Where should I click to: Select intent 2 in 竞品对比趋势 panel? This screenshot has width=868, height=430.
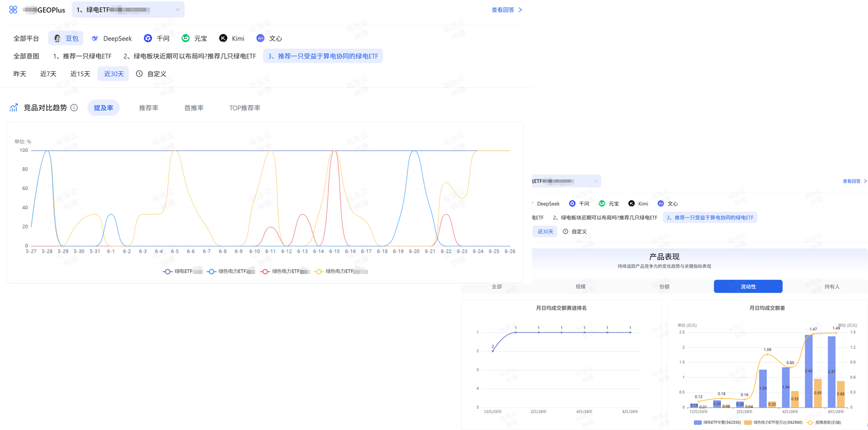[190, 56]
